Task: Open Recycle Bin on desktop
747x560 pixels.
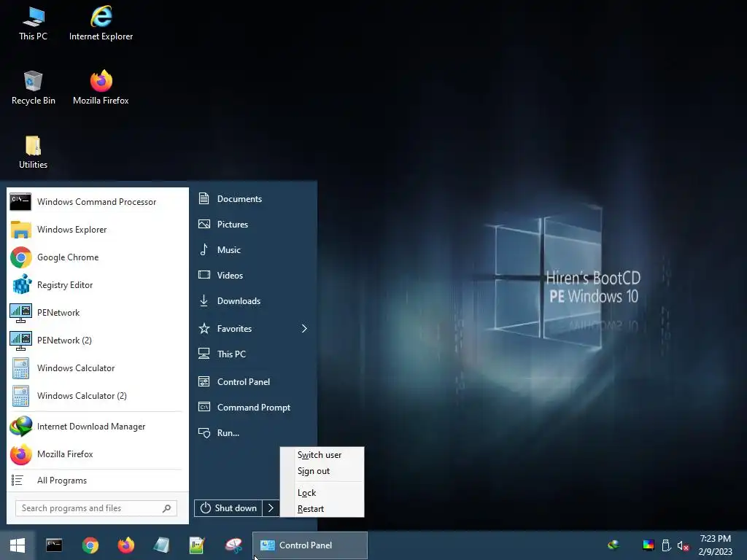Action: coord(33,88)
